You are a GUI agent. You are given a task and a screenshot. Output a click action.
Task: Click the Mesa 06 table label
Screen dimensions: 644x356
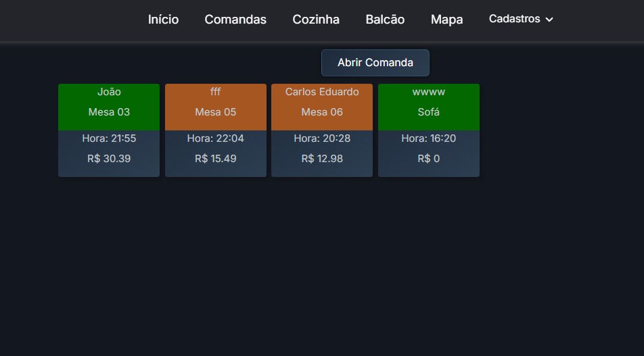click(x=322, y=112)
